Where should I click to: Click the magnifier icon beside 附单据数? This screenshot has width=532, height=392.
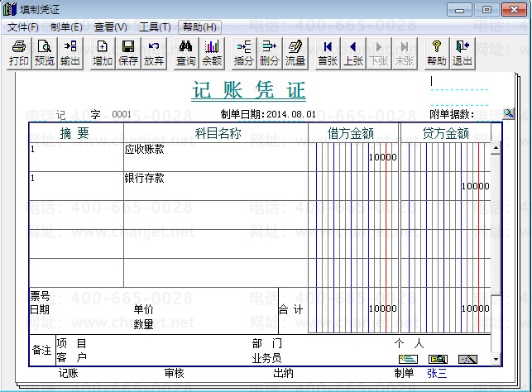pyautogui.click(x=508, y=113)
